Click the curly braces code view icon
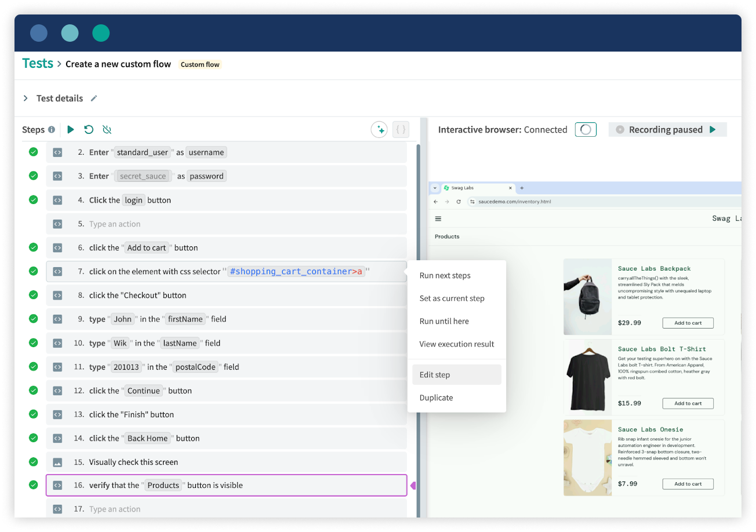This screenshot has height=532, width=756. (x=401, y=129)
